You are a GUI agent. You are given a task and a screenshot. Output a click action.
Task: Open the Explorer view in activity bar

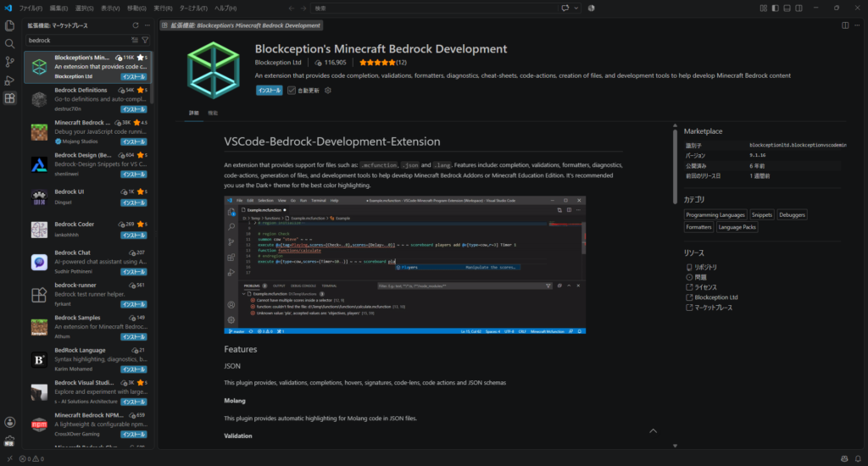[9, 25]
